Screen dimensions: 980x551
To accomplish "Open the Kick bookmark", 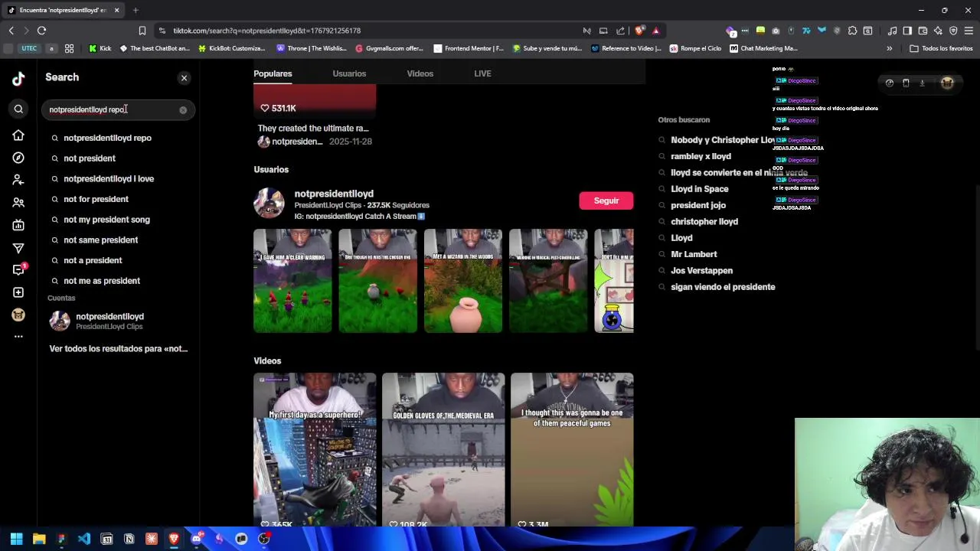I will click(100, 48).
